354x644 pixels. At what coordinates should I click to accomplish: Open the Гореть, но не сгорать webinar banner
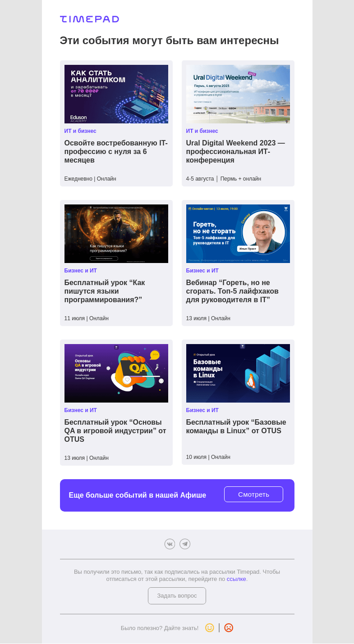pos(238,234)
